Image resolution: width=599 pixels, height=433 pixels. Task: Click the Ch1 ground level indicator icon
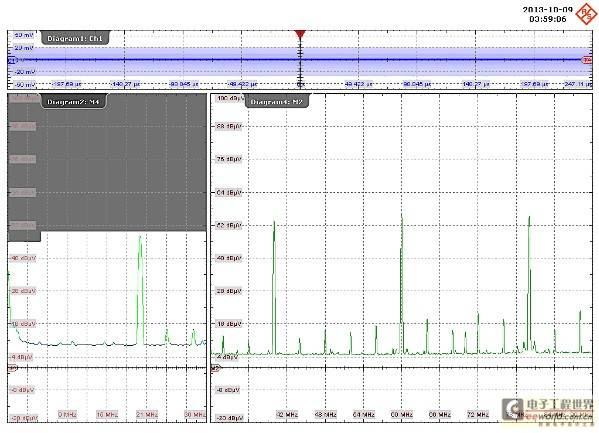tap(11, 60)
